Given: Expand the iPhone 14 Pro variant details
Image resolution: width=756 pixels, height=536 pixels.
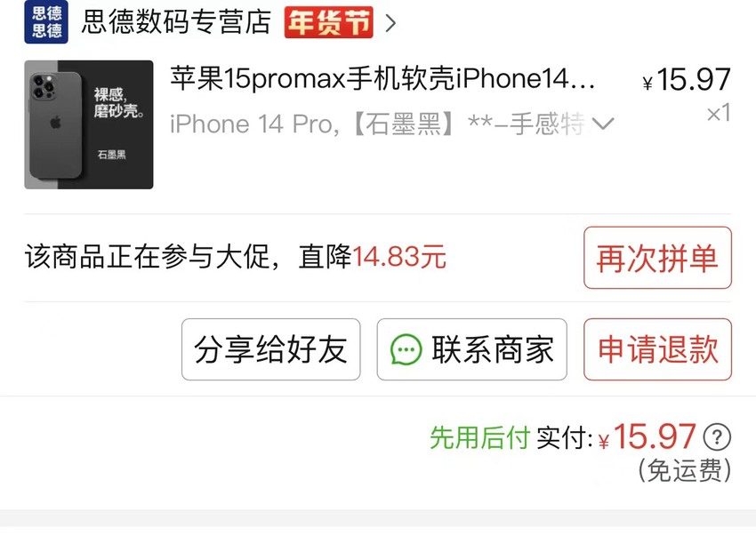Looking at the screenshot, I should pyautogui.click(x=603, y=124).
